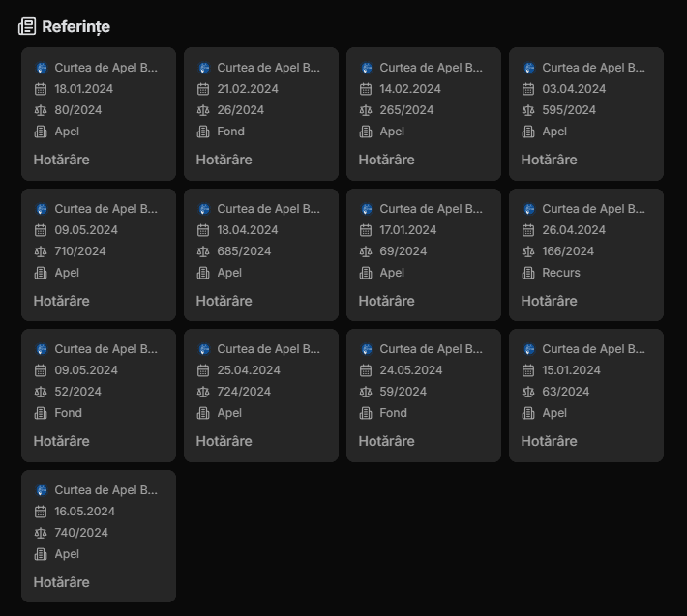The width and height of the screenshot is (687, 616).
Task: Open the Hotărâre link on the 685/2024 card
Action: click(224, 301)
